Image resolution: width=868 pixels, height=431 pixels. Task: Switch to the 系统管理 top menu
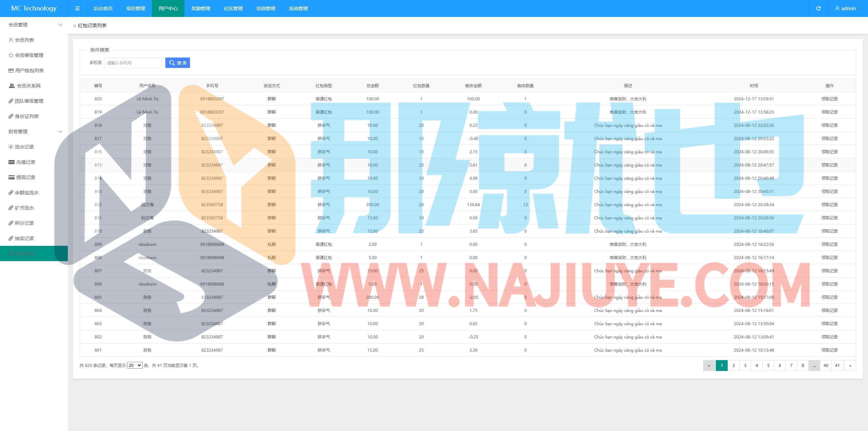[x=298, y=8]
